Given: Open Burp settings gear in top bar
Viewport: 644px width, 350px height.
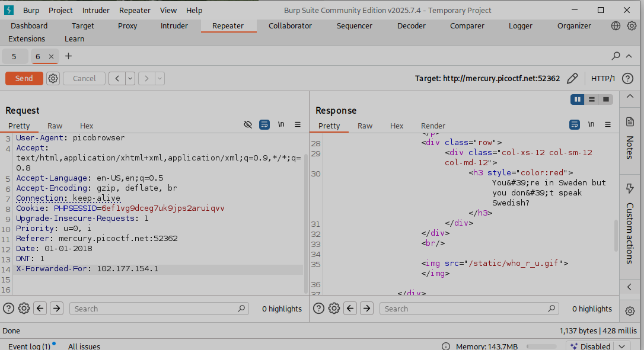Looking at the screenshot, I should click(632, 25).
